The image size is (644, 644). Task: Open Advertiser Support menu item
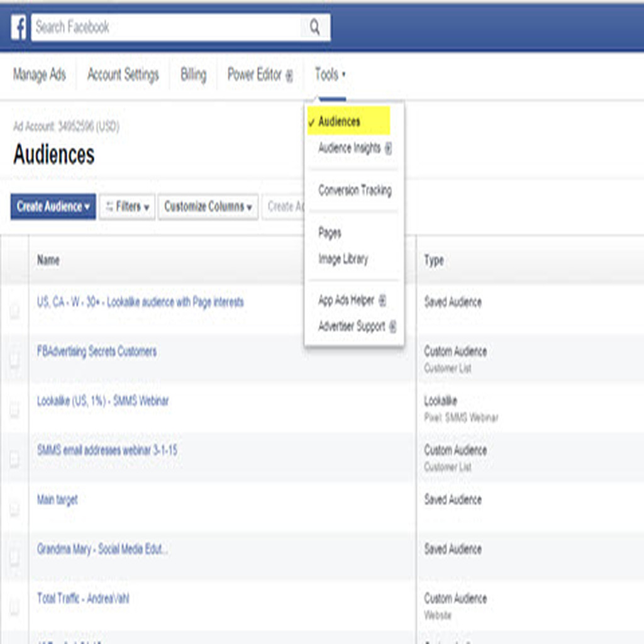coord(357,326)
